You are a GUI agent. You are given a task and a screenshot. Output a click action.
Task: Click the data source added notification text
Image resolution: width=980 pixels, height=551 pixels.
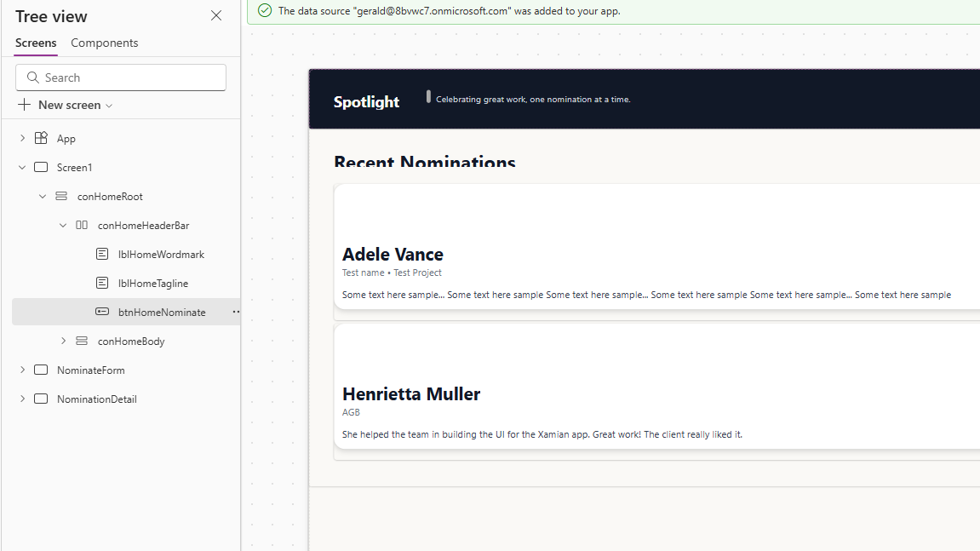[450, 11]
